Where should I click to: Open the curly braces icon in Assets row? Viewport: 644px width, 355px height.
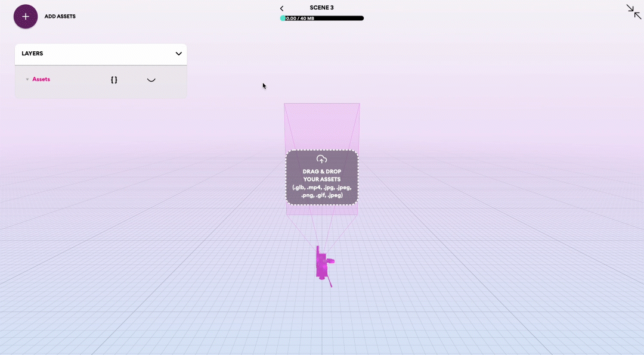[114, 79]
